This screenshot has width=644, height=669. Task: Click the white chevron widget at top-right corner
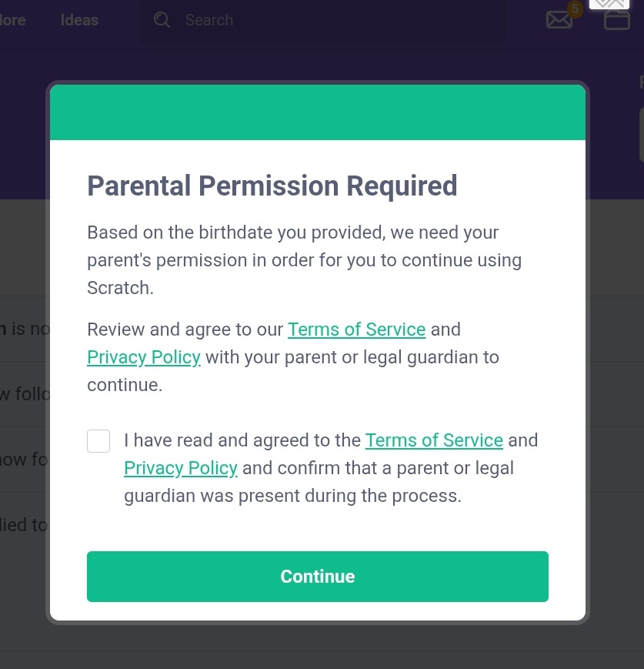pos(609,4)
